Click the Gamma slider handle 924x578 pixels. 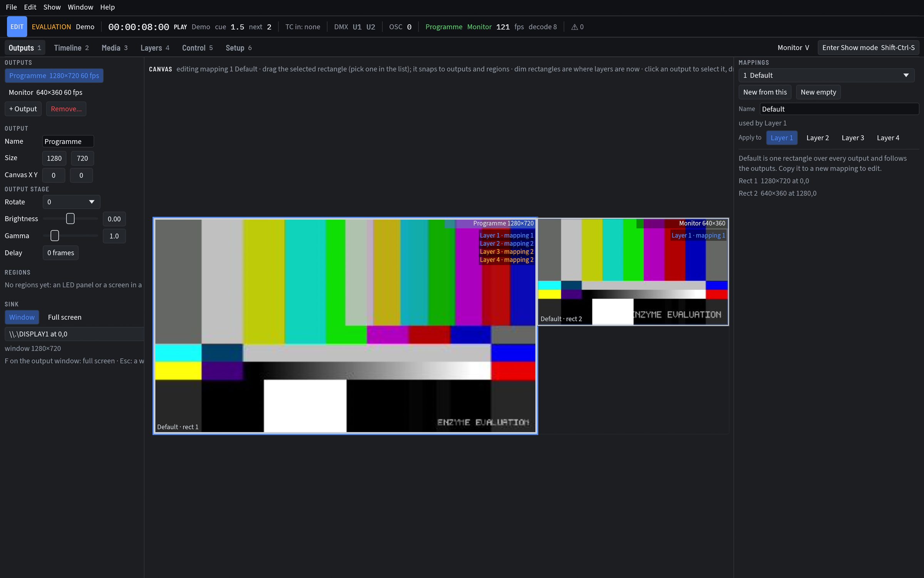tap(55, 236)
